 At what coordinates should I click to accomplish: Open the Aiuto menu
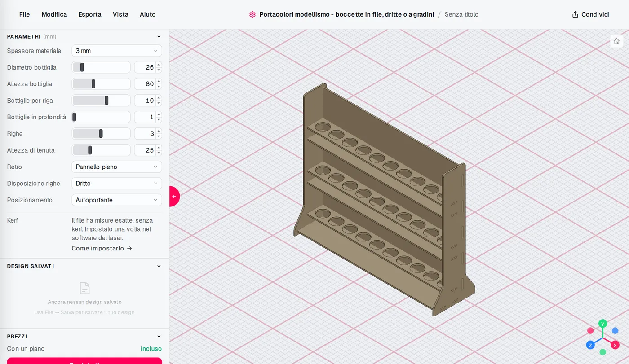148,14
